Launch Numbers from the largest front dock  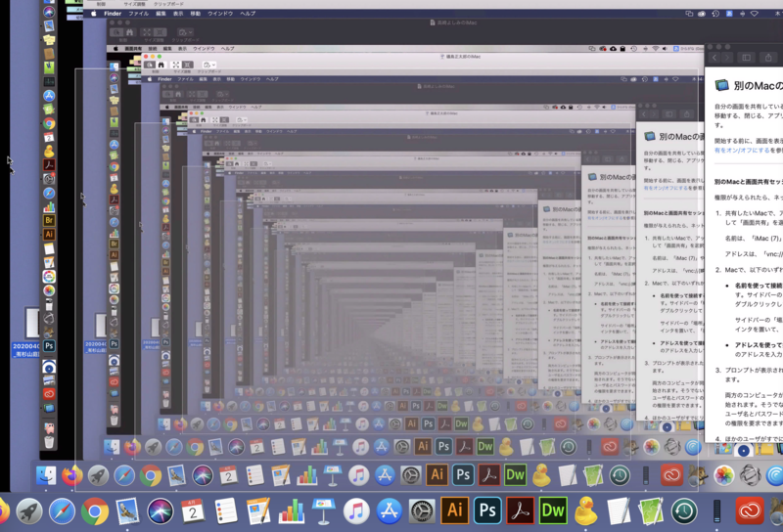pyautogui.click(x=291, y=511)
